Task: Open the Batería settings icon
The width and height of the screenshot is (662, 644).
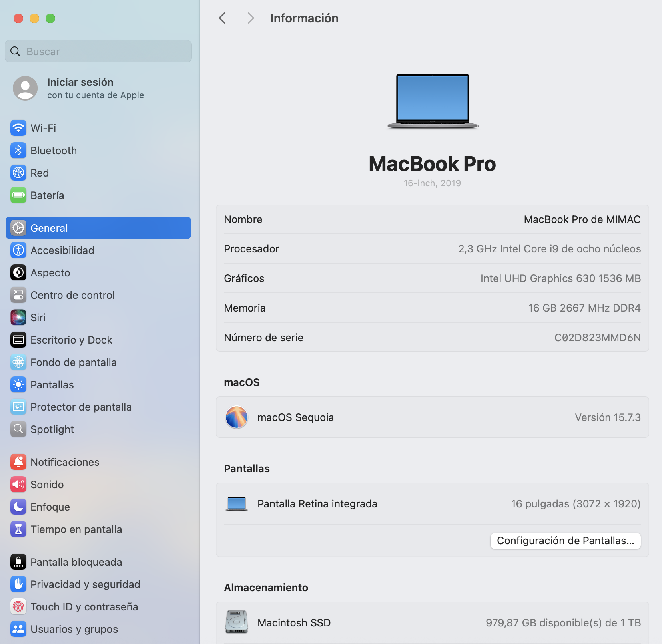Action: tap(18, 195)
